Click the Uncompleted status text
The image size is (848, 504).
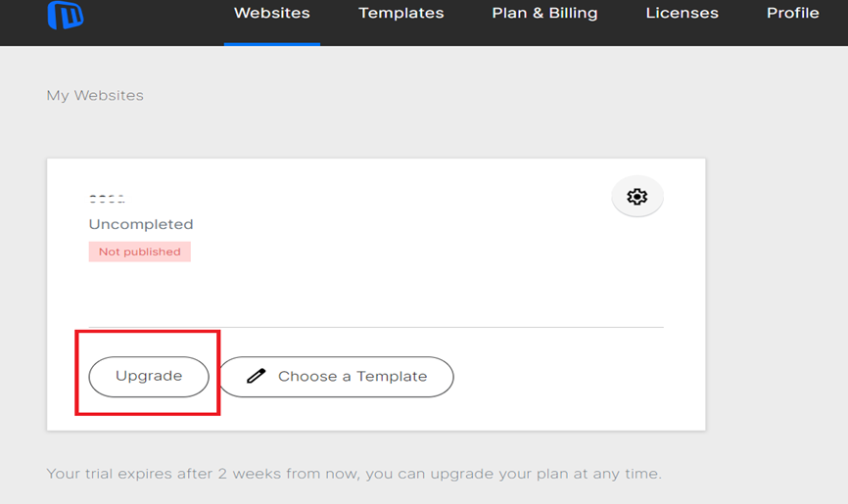(x=141, y=224)
